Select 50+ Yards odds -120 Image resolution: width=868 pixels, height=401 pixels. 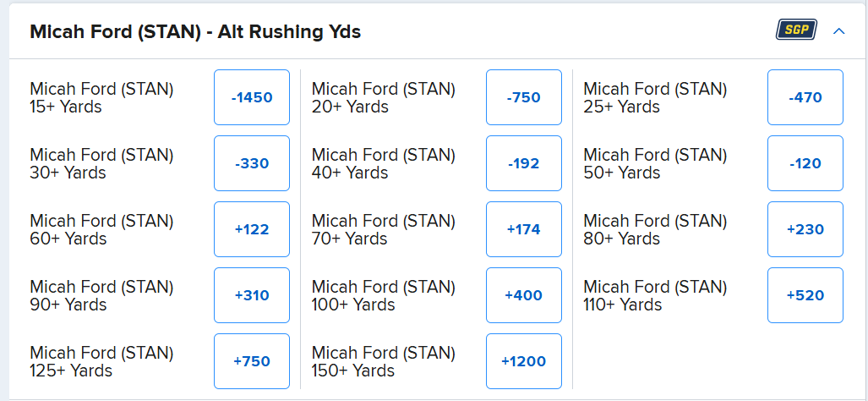pos(805,163)
